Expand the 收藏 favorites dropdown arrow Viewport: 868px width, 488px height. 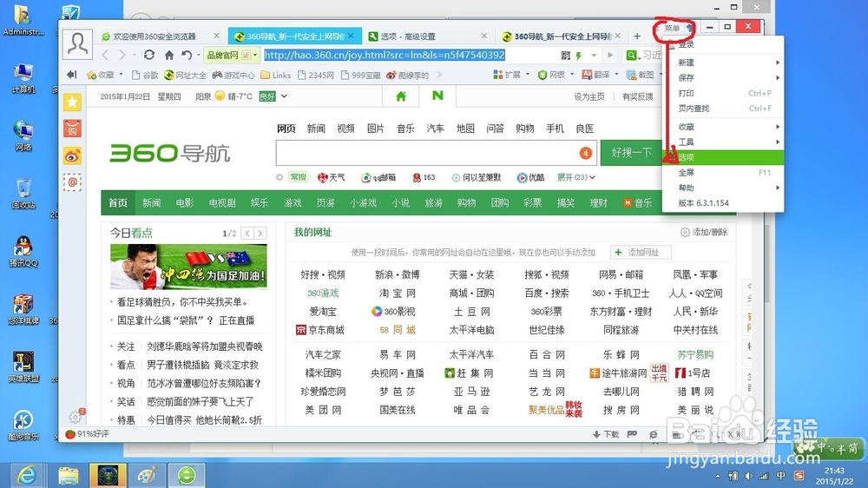click(x=121, y=75)
